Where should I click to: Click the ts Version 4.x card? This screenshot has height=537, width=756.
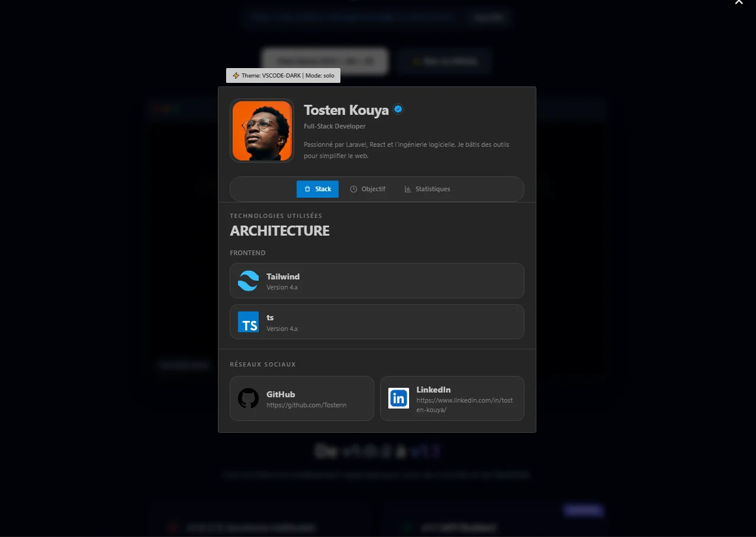point(377,322)
